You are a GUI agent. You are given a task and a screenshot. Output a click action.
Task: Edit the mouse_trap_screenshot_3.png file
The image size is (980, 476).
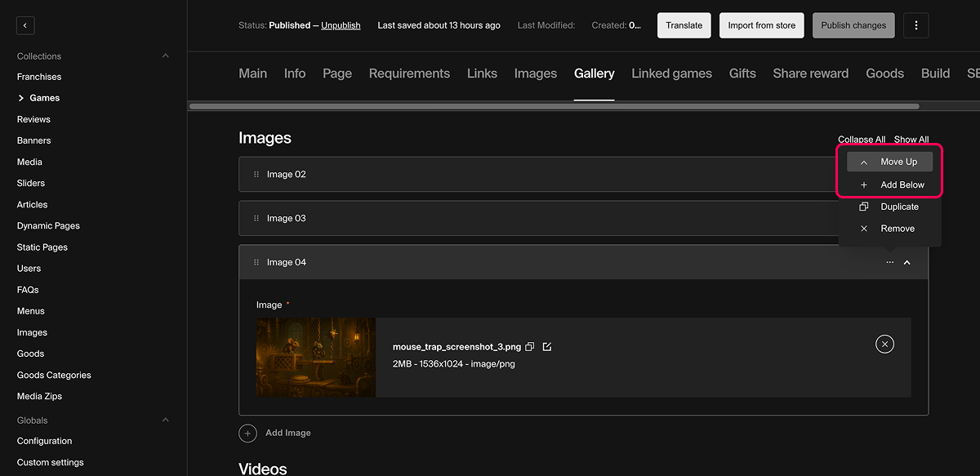[547, 347]
